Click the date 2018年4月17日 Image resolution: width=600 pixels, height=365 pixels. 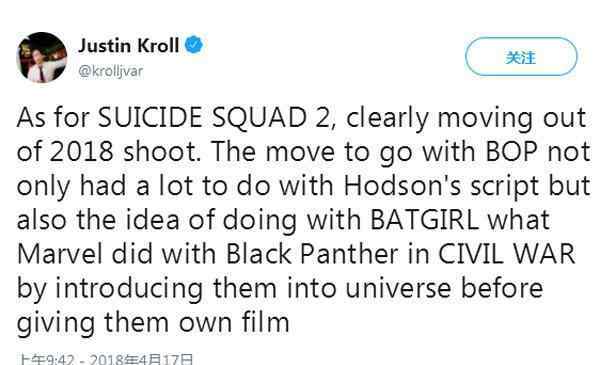141,360
